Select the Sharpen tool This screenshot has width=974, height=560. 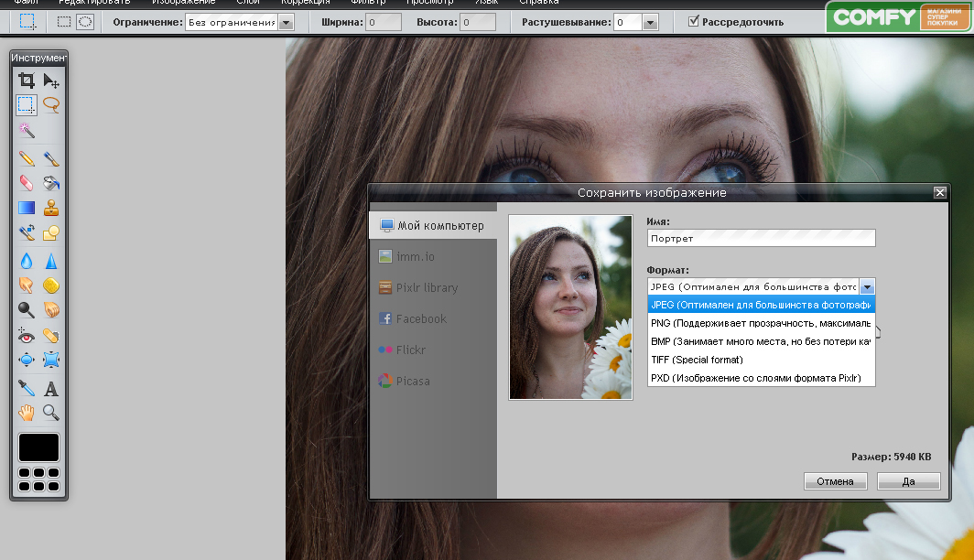click(51, 261)
